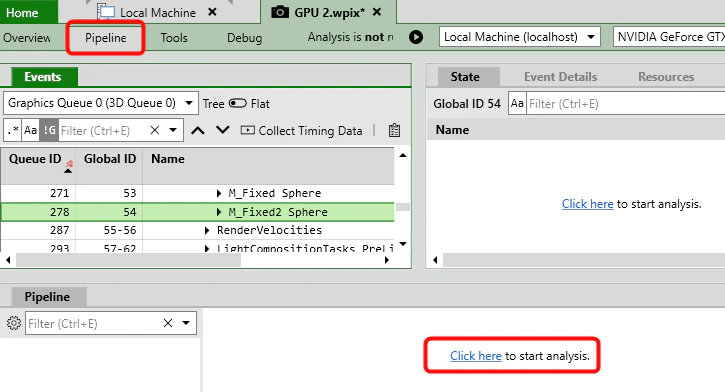Click the camera icon on GPU 2.wpix tab

[280, 12]
